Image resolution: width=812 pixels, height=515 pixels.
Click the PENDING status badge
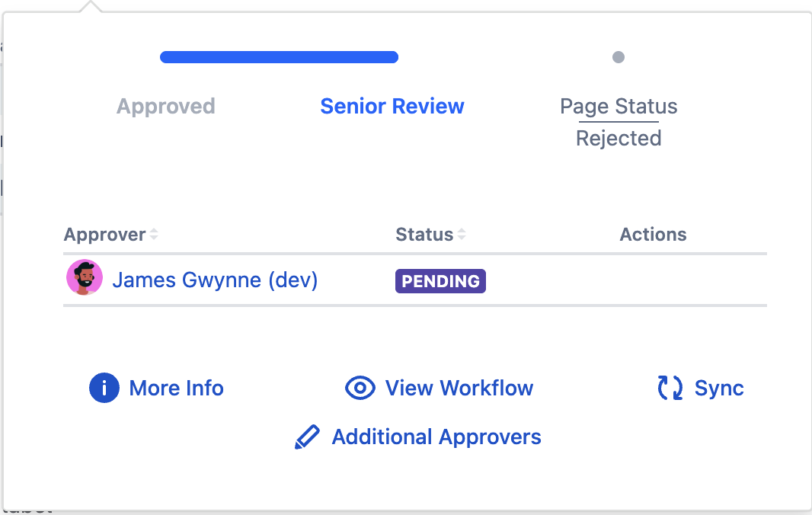tap(440, 281)
